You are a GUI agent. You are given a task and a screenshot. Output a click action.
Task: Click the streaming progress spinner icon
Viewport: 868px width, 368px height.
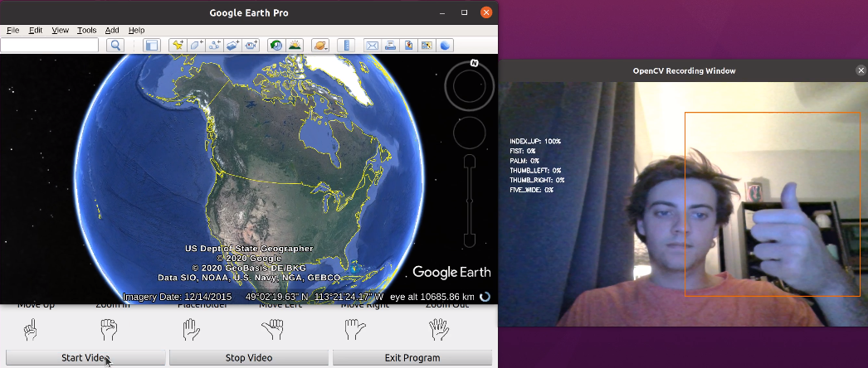point(485,297)
